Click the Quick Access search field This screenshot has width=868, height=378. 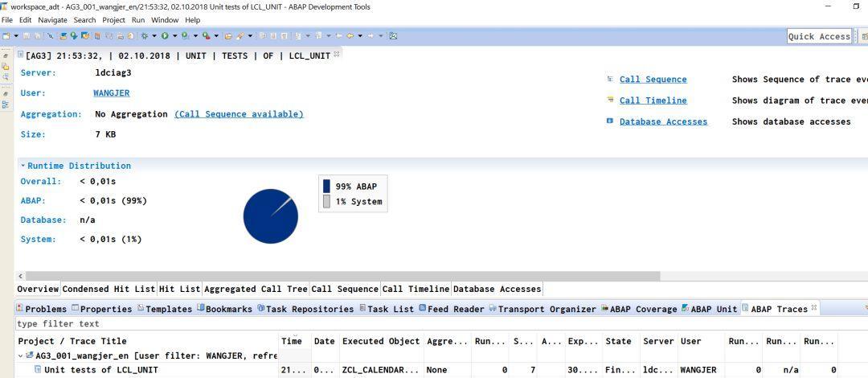click(819, 36)
